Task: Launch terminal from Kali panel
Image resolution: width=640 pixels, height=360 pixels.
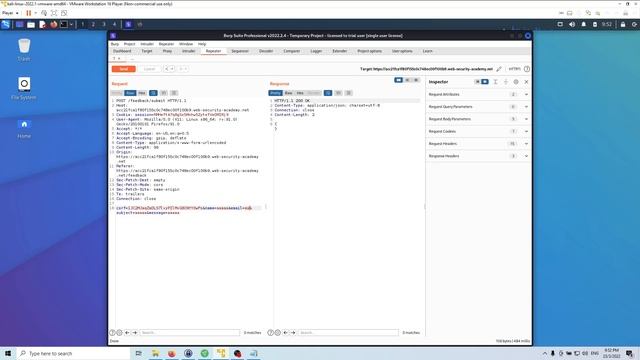Action: [x=64, y=24]
